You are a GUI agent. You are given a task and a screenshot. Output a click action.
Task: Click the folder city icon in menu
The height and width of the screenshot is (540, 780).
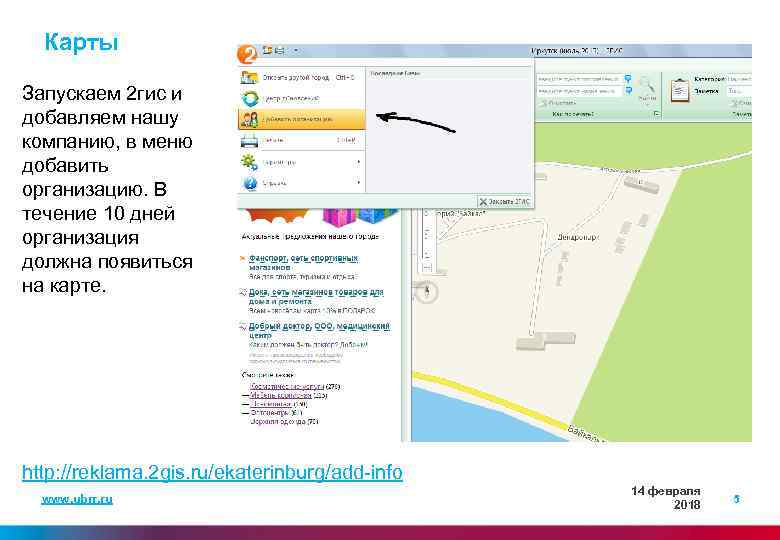[x=249, y=78]
